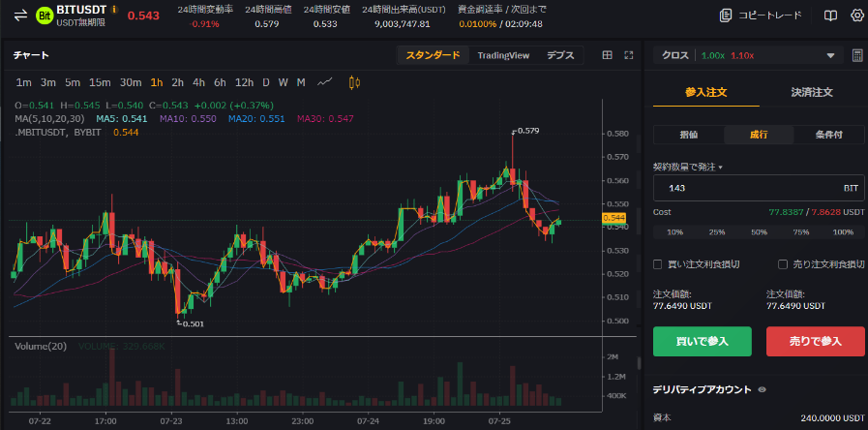Click quantity input field showing 143
This screenshot has height=430, width=868.
[759, 189]
